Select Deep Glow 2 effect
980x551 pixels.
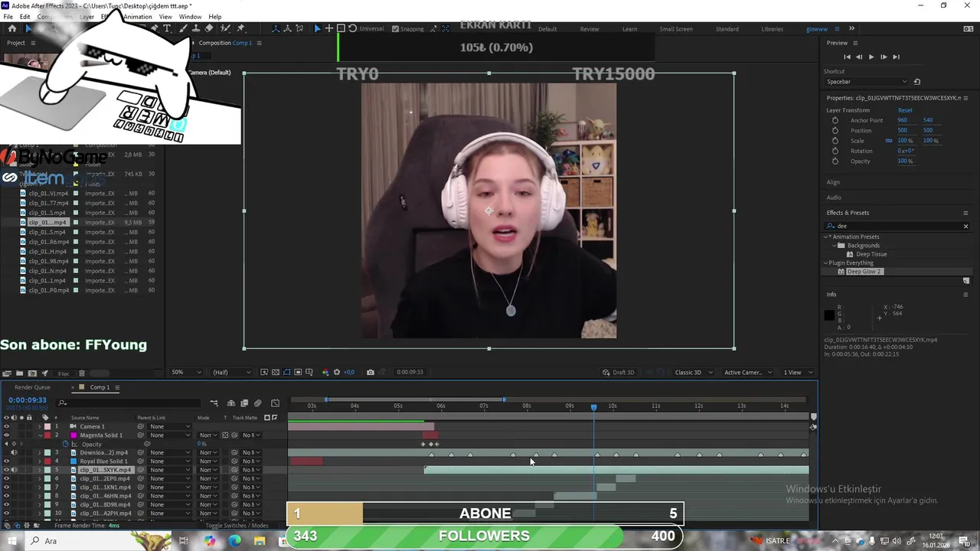click(x=864, y=272)
